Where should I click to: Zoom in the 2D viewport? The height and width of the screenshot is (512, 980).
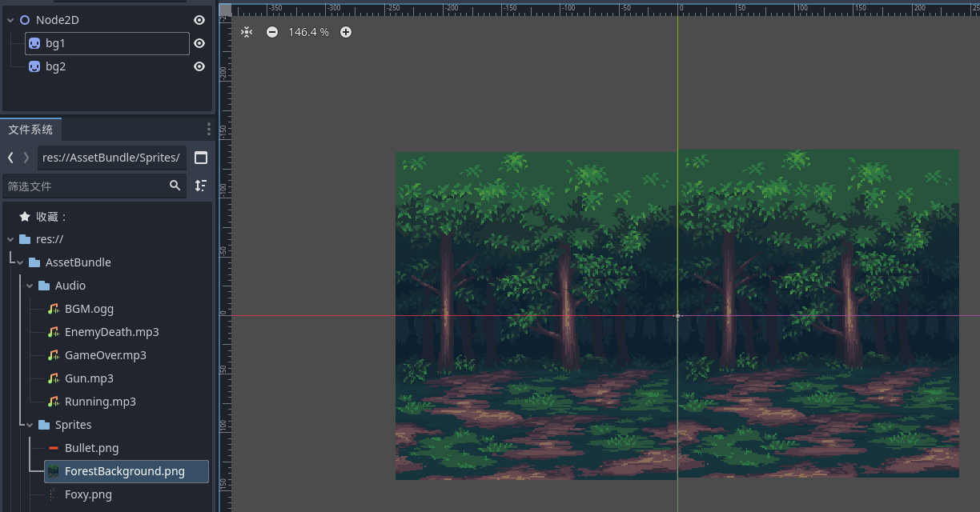[x=346, y=32]
